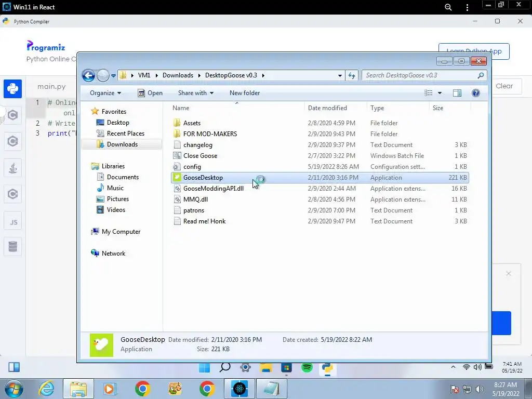Image resolution: width=532 pixels, height=399 pixels.
Task: Click the search magnifier in Explorer
Action: pyautogui.click(x=481, y=75)
